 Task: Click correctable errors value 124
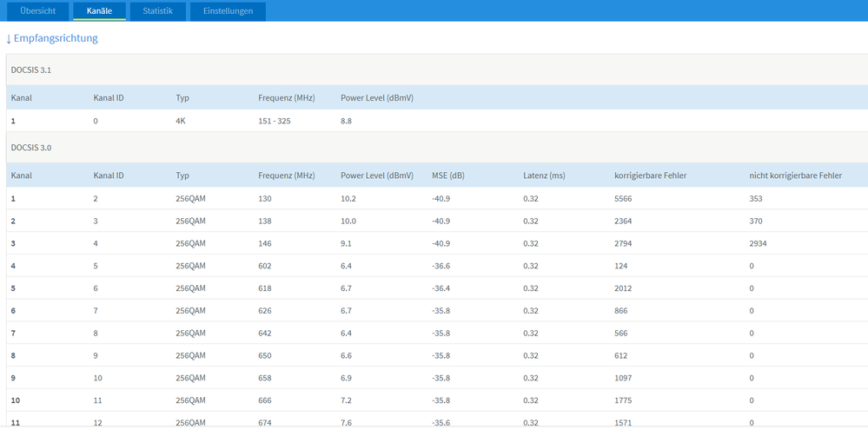(x=620, y=266)
